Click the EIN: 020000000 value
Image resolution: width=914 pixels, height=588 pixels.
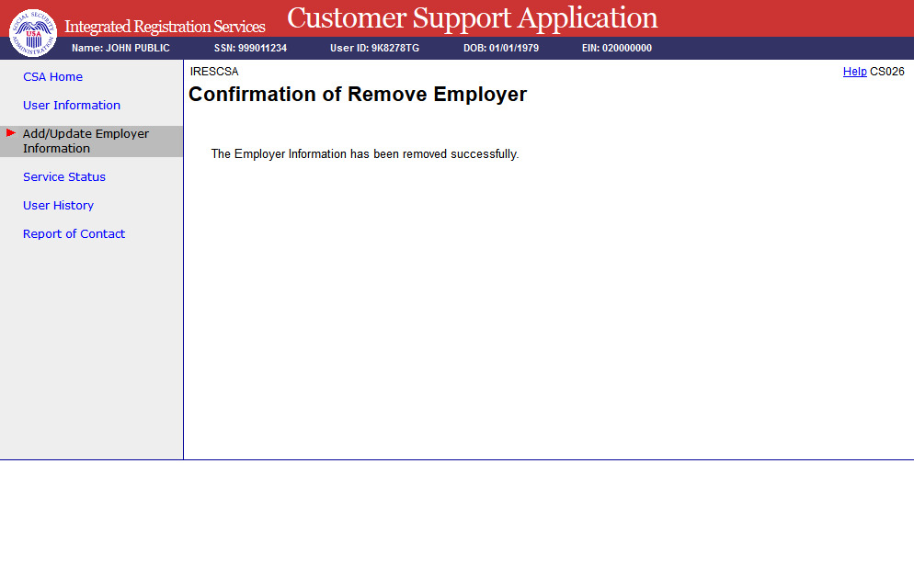pyautogui.click(x=617, y=49)
